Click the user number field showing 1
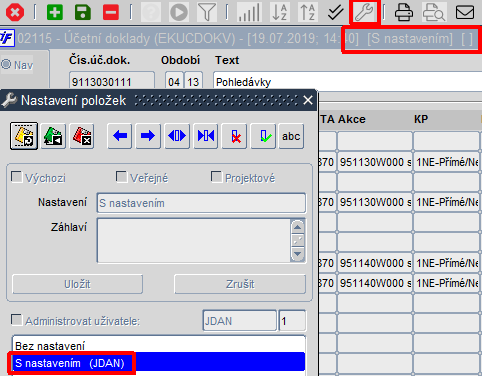482x376 pixels. (x=292, y=321)
